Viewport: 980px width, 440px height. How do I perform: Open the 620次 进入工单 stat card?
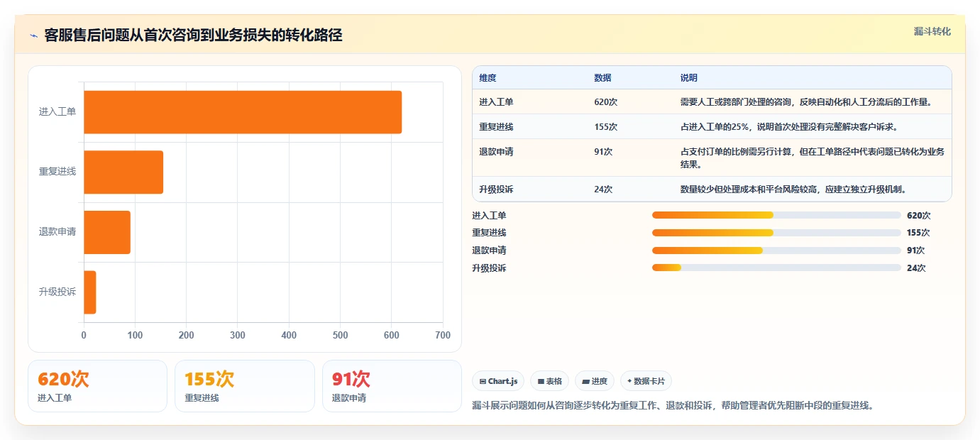coord(98,386)
